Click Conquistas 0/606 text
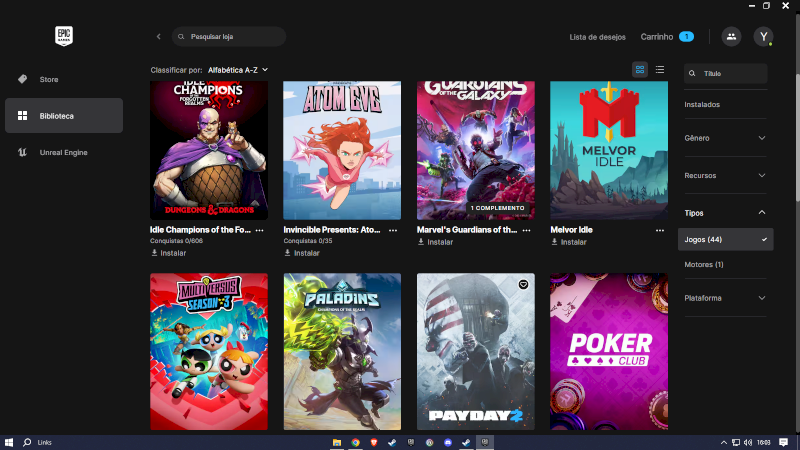Image resolution: width=800 pixels, height=450 pixels. click(177, 241)
